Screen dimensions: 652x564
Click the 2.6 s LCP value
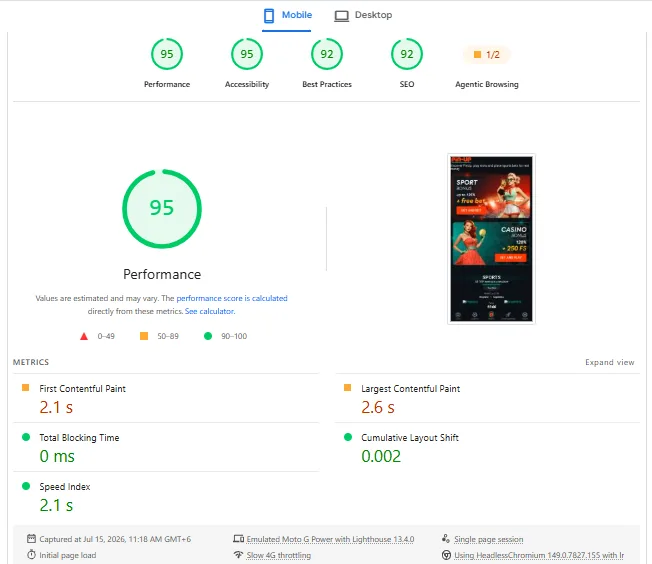coord(378,407)
